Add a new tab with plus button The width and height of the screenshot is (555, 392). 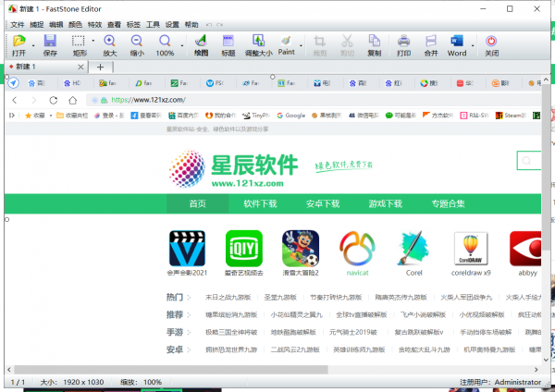pyautogui.click(x=100, y=67)
